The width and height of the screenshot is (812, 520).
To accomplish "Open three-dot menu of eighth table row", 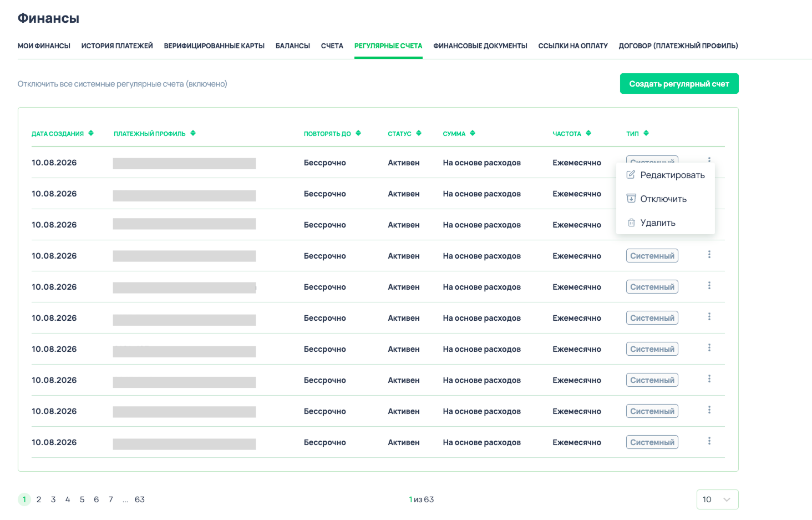I will coord(709,379).
